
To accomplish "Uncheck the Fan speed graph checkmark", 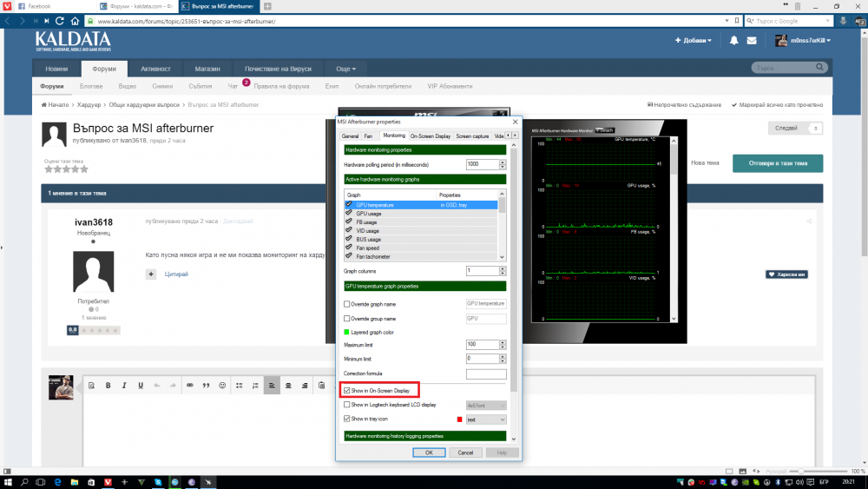I will (349, 248).
